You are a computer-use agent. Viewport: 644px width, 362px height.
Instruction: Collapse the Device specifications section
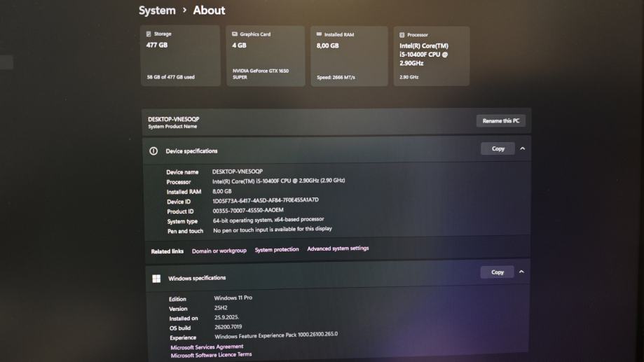(x=523, y=148)
